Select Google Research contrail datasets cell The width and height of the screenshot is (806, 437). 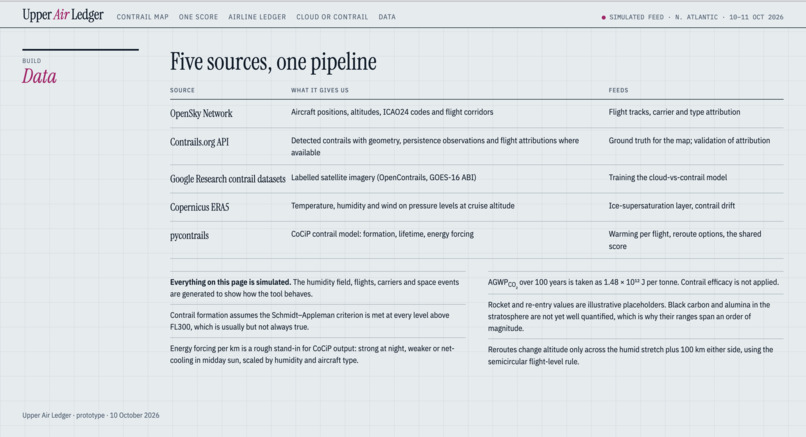228,179
